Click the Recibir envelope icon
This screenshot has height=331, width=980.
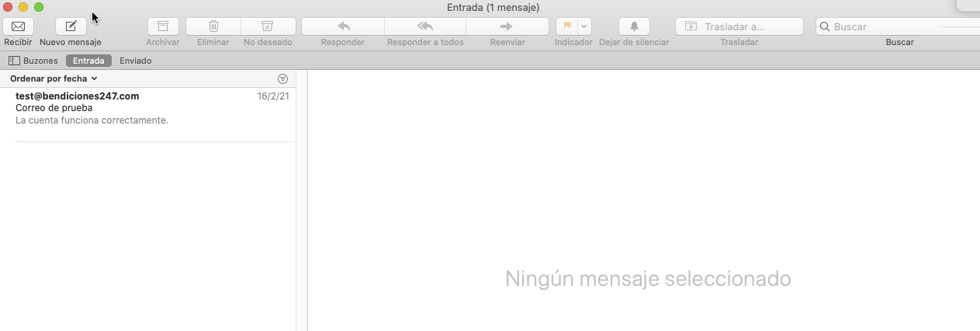click(x=18, y=26)
